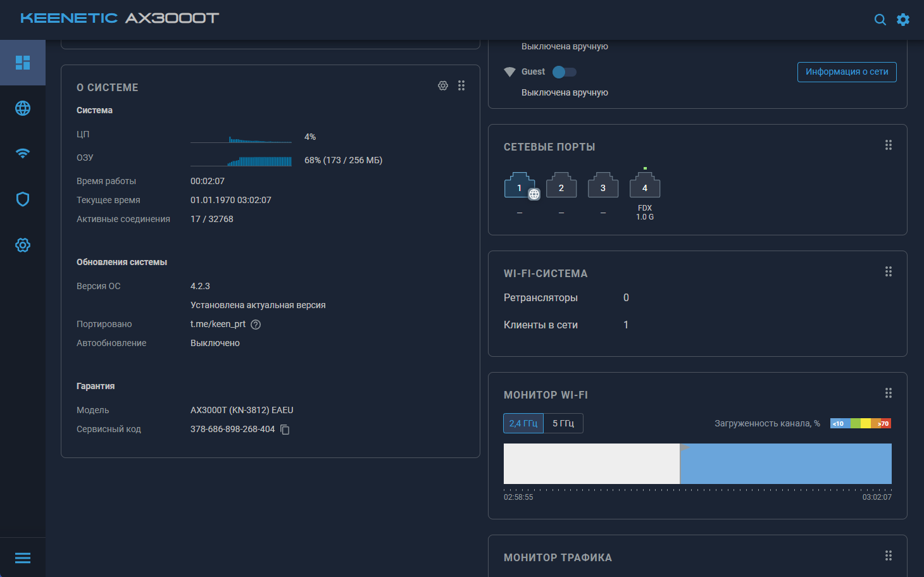Select network port 3 icon

(x=603, y=185)
